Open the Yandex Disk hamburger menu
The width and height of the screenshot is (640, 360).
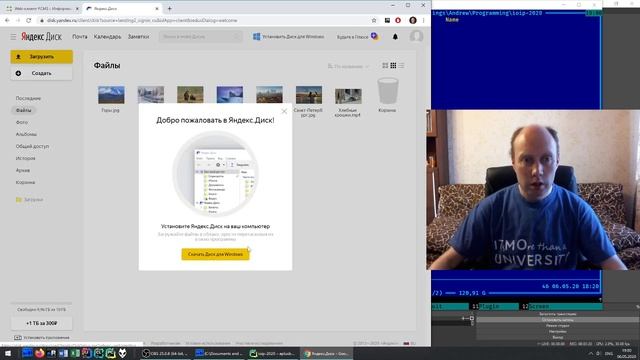(x=13, y=37)
